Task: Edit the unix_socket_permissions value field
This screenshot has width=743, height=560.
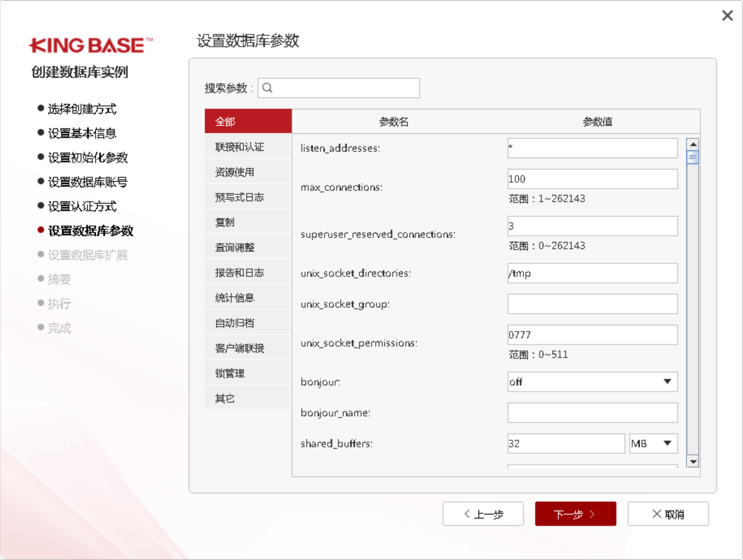Action: click(x=593, y=334)
